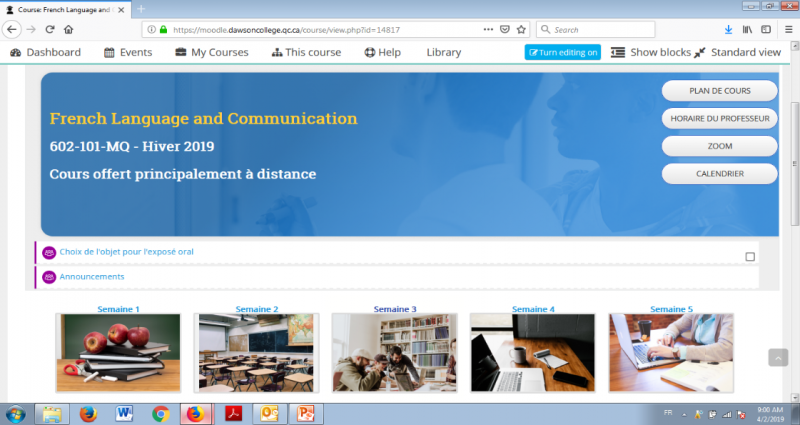Image resolution: width=800 pixels, height=425 pixels.
Task: Click the browser forward arrow
Action: pyautogui.click(x=31, y=30)
